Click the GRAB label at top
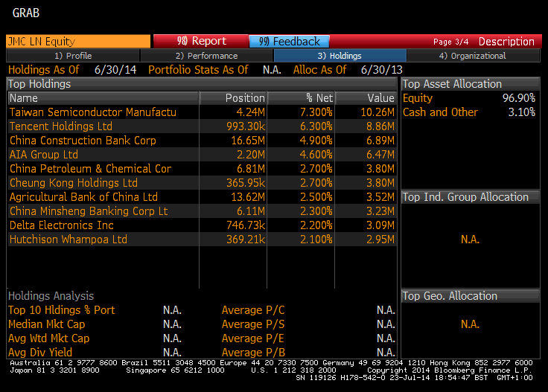Viewport: 548px width, 392px height. point(26,13)
